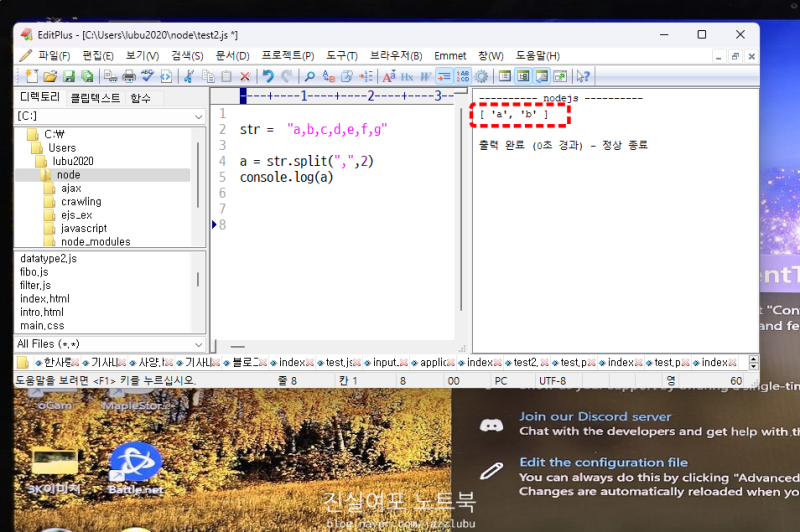This screenshot has height=532, width=800.
Task: Click the document tab list stepper arrows
Action: (x=754, y=363)
